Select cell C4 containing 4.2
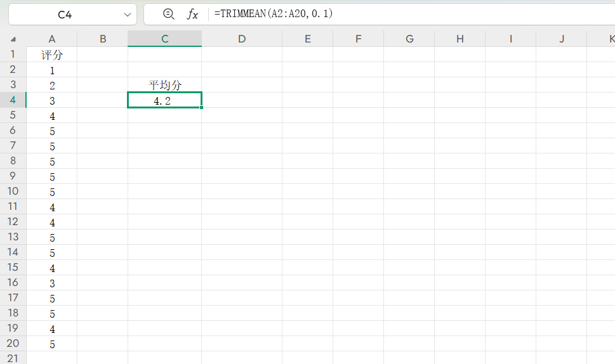 point(164,100)
